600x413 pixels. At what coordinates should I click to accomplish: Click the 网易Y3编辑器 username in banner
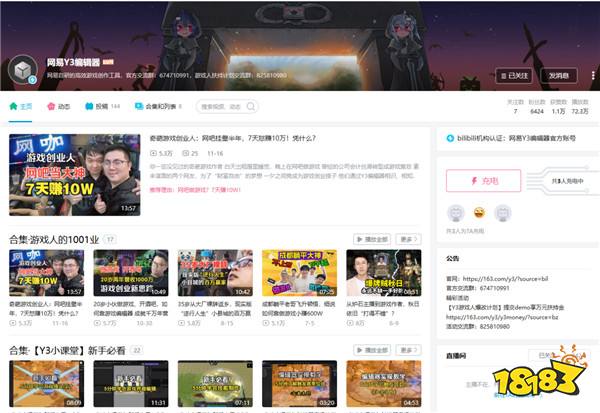click(73, 62)
